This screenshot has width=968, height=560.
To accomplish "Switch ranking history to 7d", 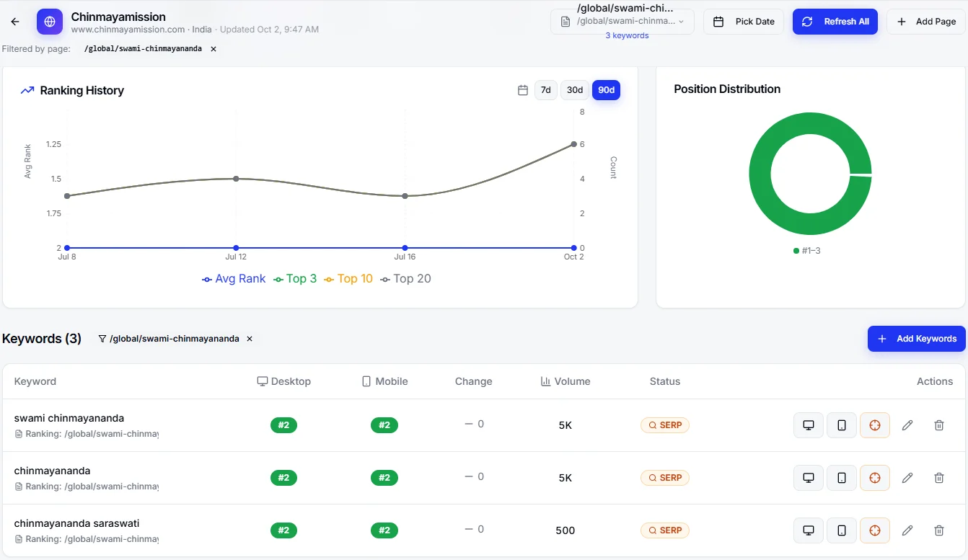I will coord(546,90).
